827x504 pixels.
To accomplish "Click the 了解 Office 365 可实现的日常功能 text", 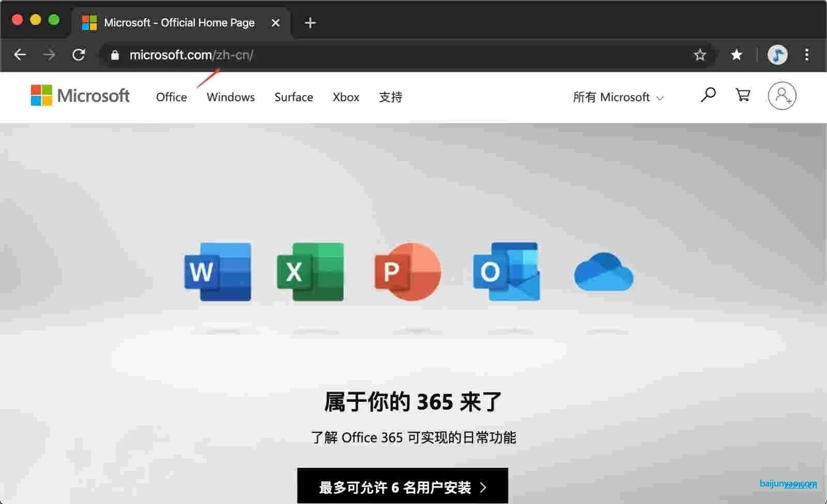I will click(413, 437).
